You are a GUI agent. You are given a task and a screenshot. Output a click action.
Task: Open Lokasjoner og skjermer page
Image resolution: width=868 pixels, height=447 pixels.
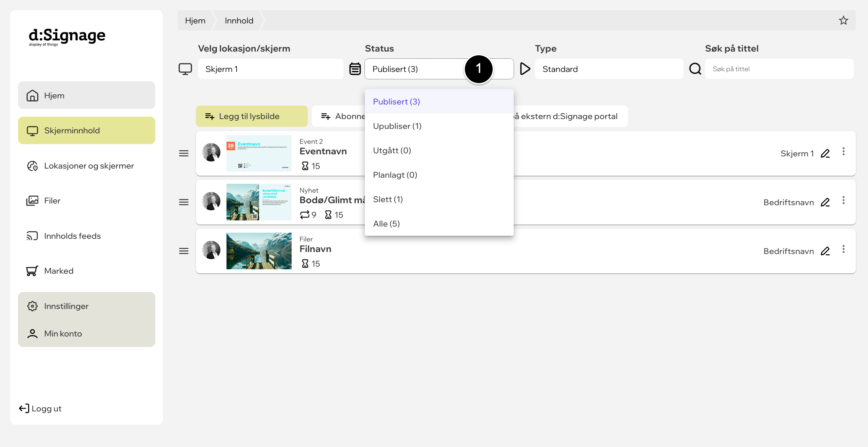coord(86,166)
